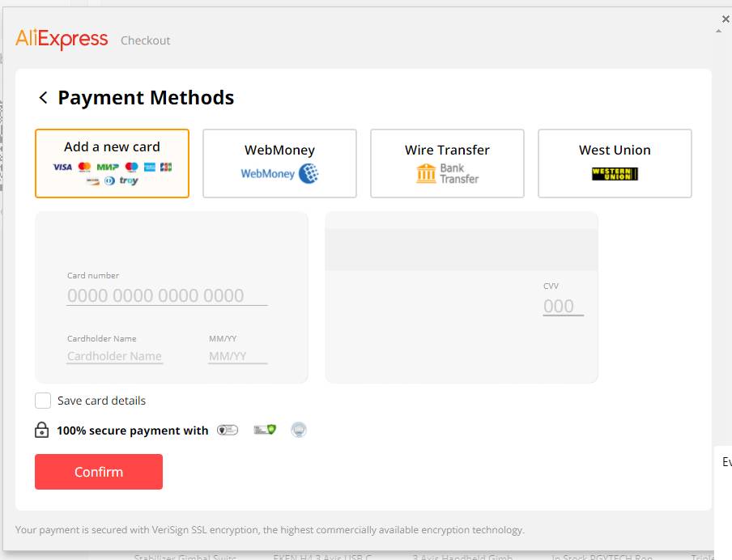This screenshot has width=732, height=560.
Task: Click the round grey security seal
Action: (x=299, y=430)
